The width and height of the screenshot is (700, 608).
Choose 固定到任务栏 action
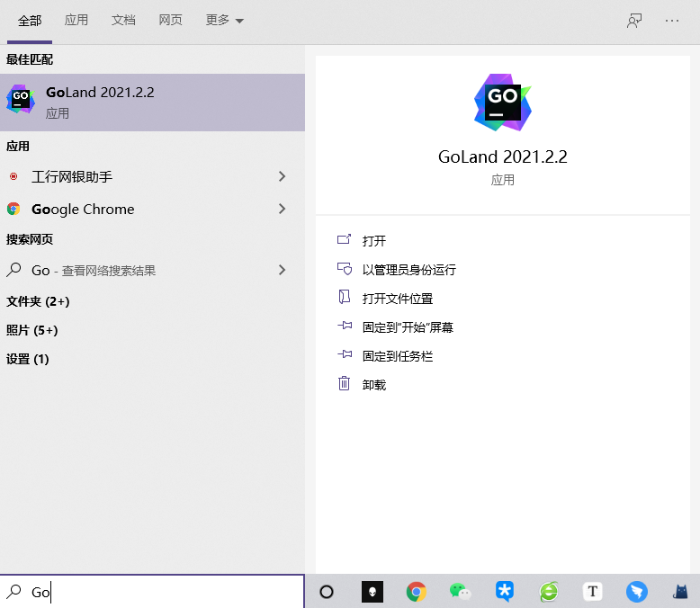398,356
